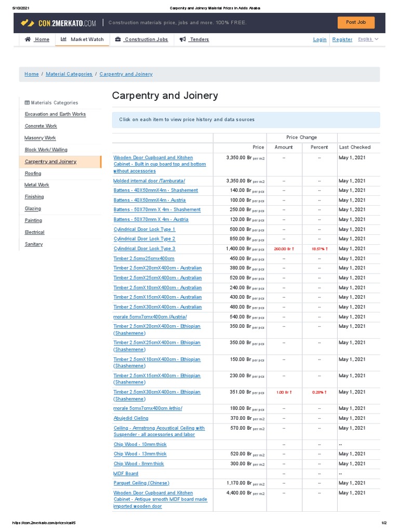
Task: Open Timber 2.5cmX20cmX400cm Australian item
Action: (157, 268)
